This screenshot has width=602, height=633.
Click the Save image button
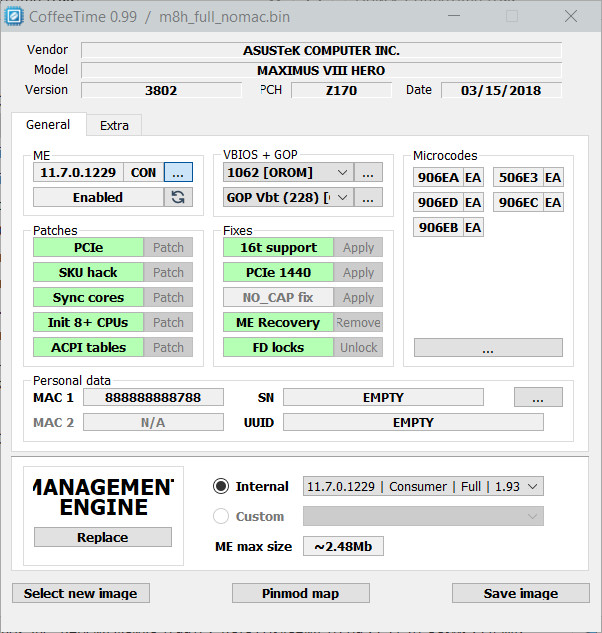(521, 593)
